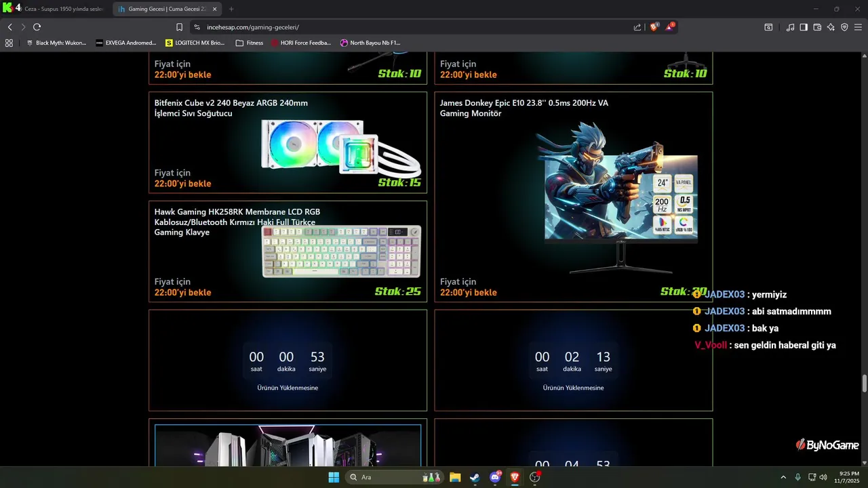Open the Windows Start menu
868x488 pixels.
(334, 477)
